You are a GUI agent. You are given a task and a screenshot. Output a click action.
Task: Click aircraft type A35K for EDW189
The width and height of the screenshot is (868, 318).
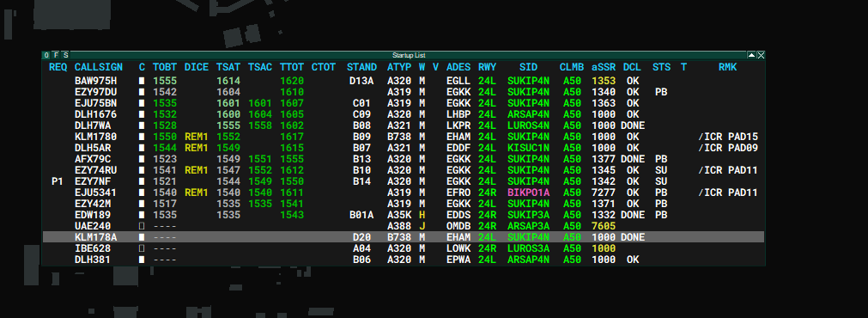pyautogui.click(x=399, y=215)
